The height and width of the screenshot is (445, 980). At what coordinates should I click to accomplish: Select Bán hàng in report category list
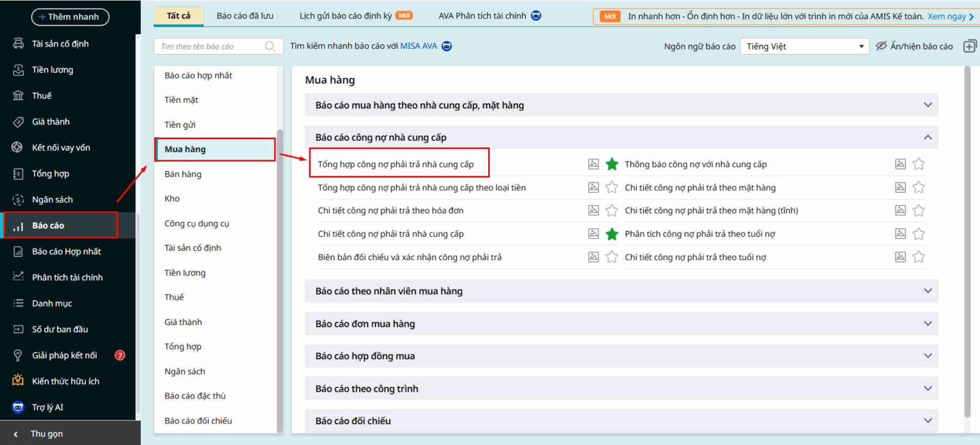coord(183,174)
